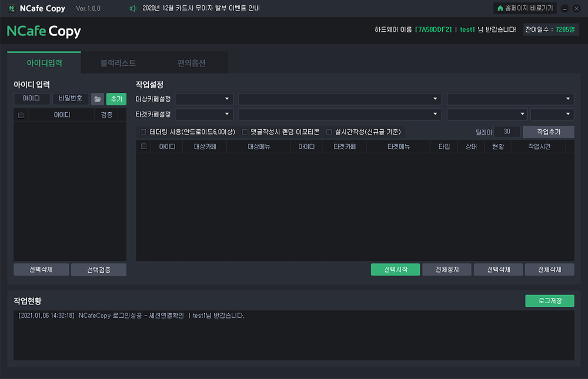Toggle select-all checkbox in task table header
The image size is (588, 379).
click(143, 146)
